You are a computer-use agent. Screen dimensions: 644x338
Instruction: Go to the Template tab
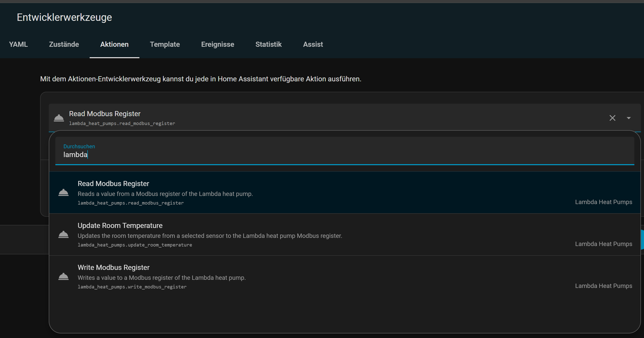coord(165,44)
